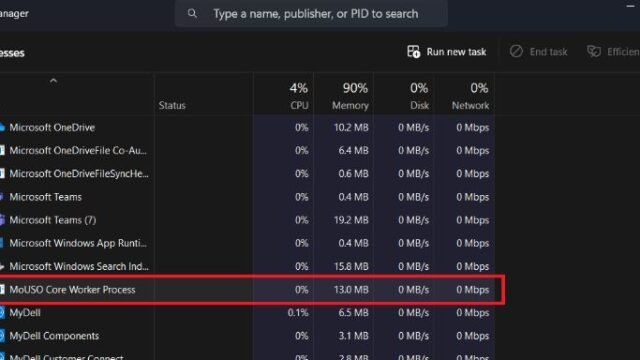Click the Efficiency mode leaf icon
640x360 pixels.
pyautogui.click(x=594, y=51)
